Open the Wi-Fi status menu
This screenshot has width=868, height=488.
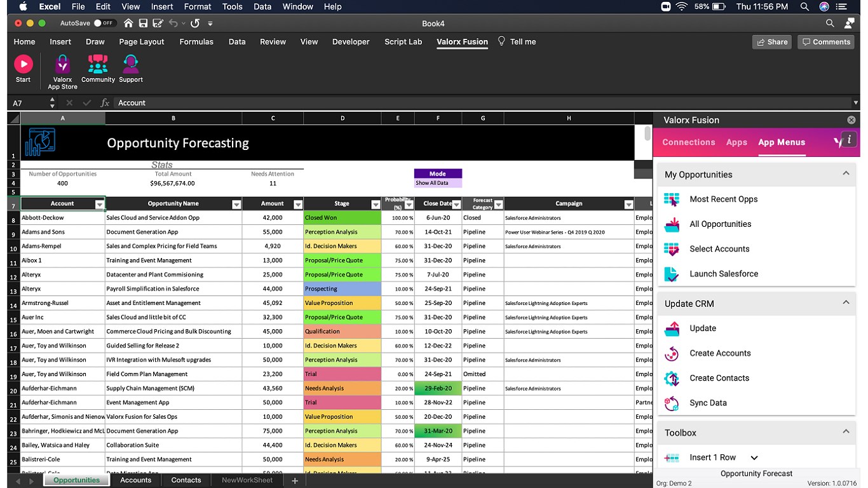682,6
